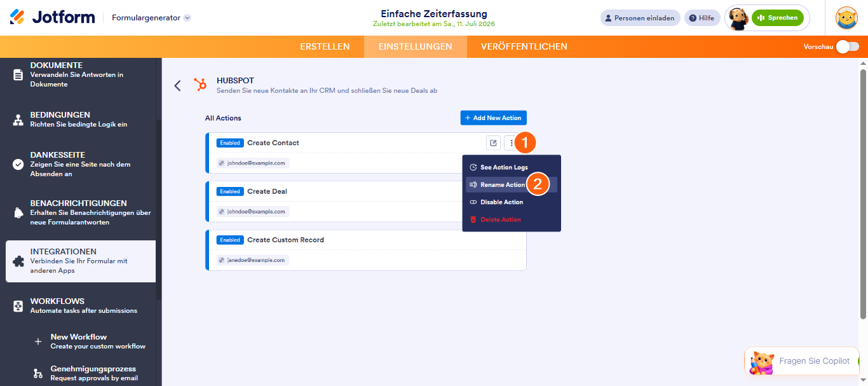Click Enabled badge on Create Contact
Screen dimensions: 868x386
pos(230,143)
